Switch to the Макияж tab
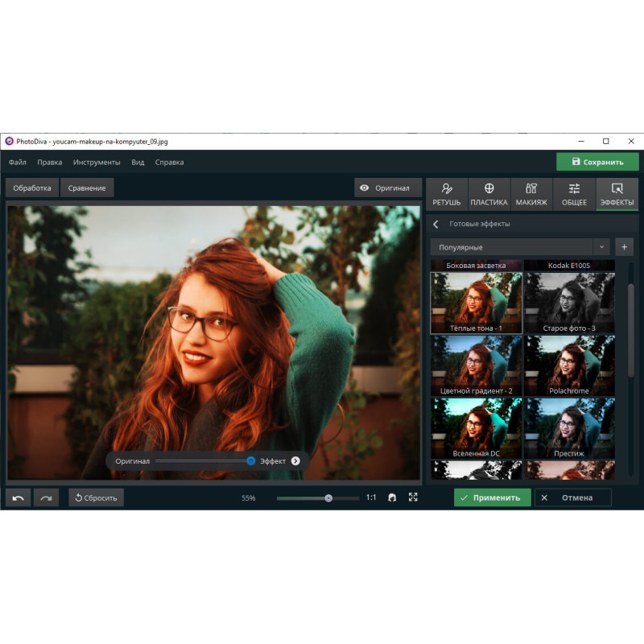 click(531, 194)
